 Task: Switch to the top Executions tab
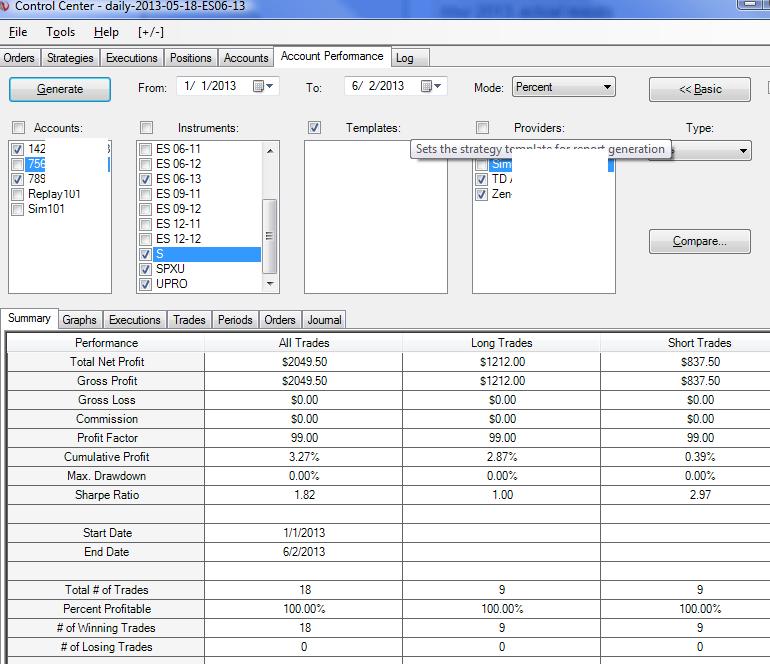132,57
